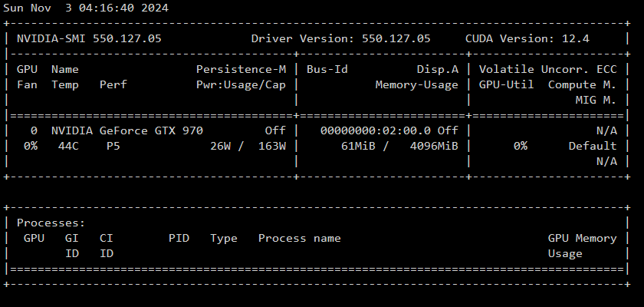Select the 'NVIDIA-SMI 550.127.05' text
The image size is (644, 307).
(x=89, y=38)
